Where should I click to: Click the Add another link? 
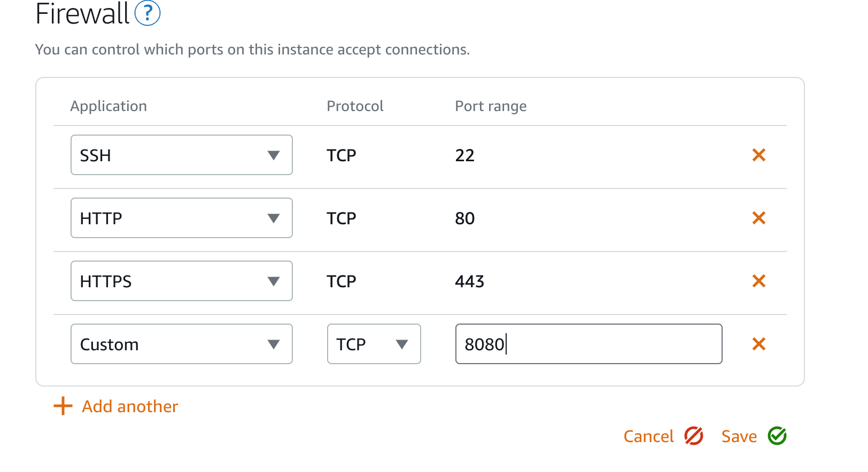[130, 406]
